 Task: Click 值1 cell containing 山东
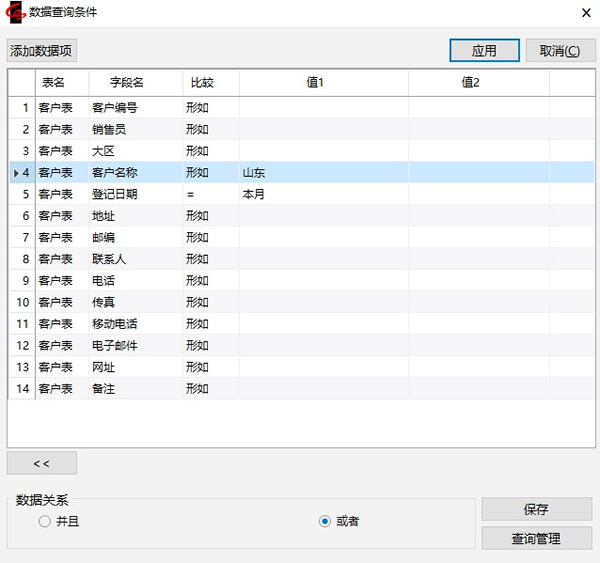tap(323, 173)
